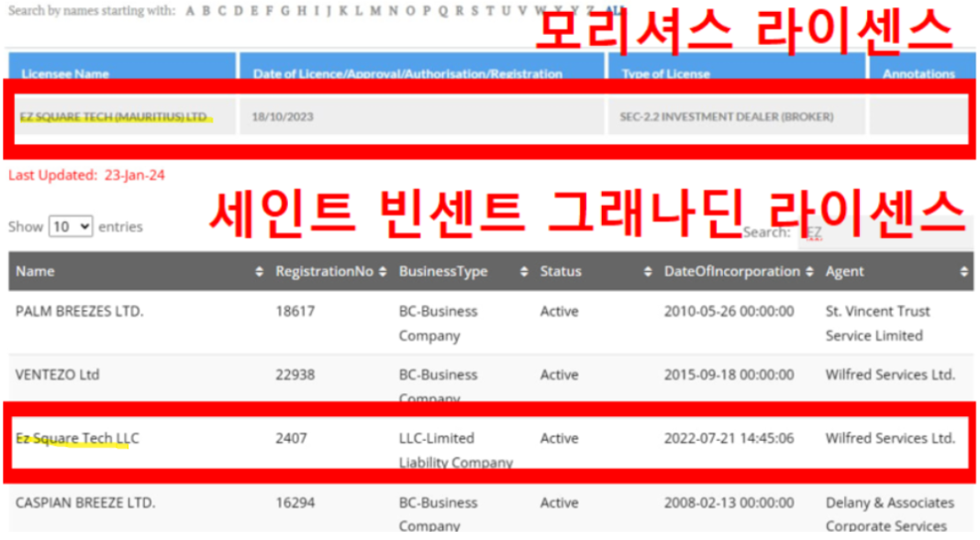Click the Active status for CASPIAN BREEZE LTD.
This screenshot has width=980, height=540.
[560, 503]
